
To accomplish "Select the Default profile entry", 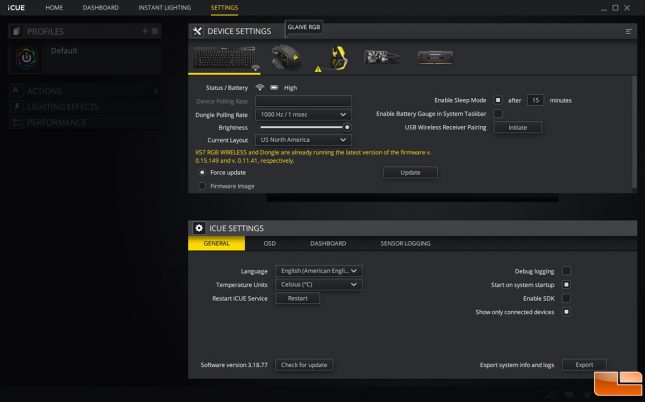I will (84, 57).
